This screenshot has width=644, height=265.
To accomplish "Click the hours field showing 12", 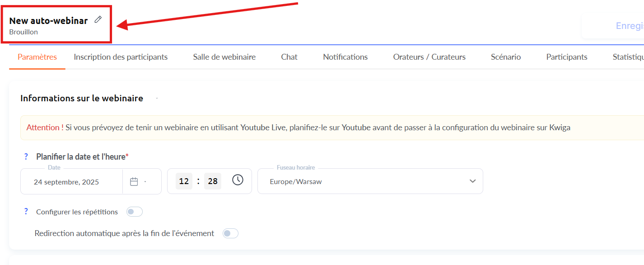I will [x=184, y=181].
